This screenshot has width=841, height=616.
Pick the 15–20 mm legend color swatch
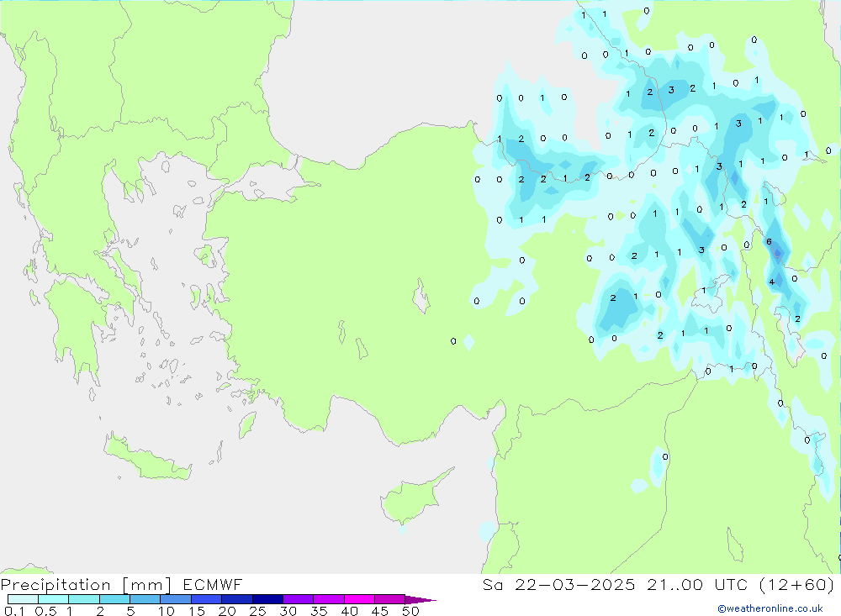coord(206,599)
